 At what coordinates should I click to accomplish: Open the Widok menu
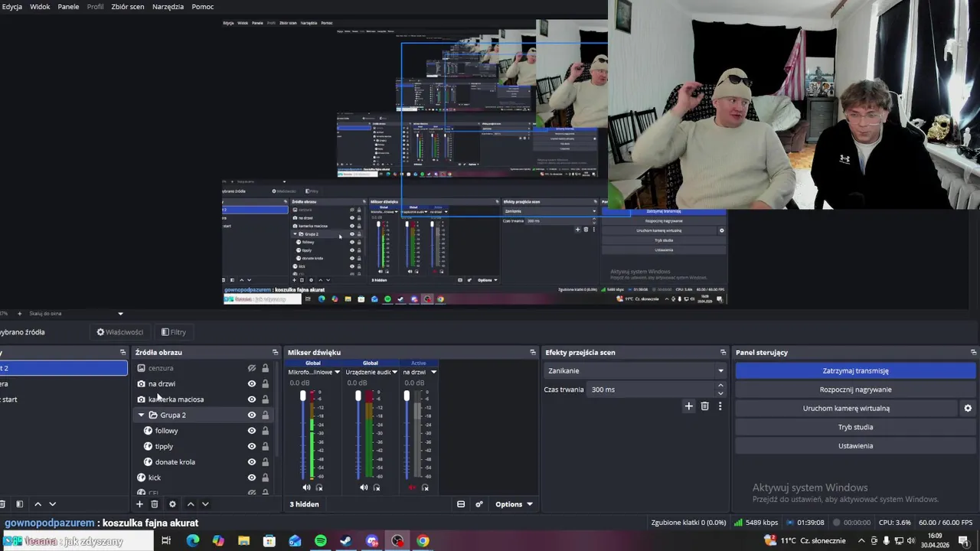[x=40, y=7]
